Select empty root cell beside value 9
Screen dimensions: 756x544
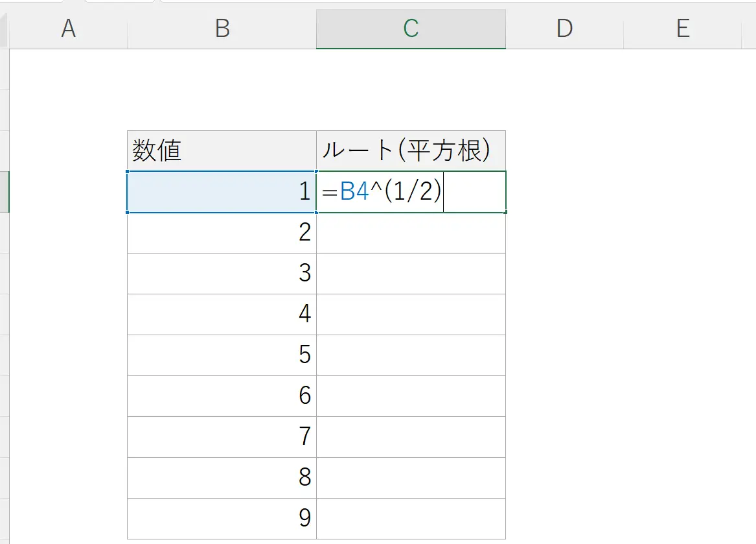click(411, 518)
